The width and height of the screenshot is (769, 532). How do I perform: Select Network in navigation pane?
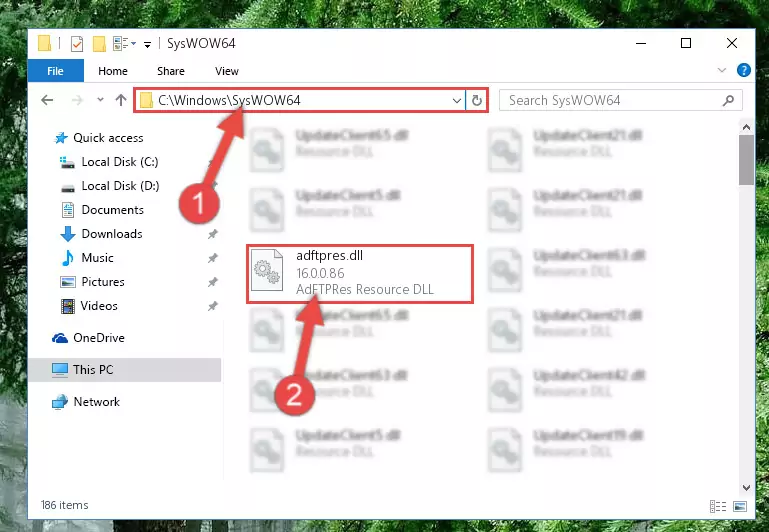point(97,402)
